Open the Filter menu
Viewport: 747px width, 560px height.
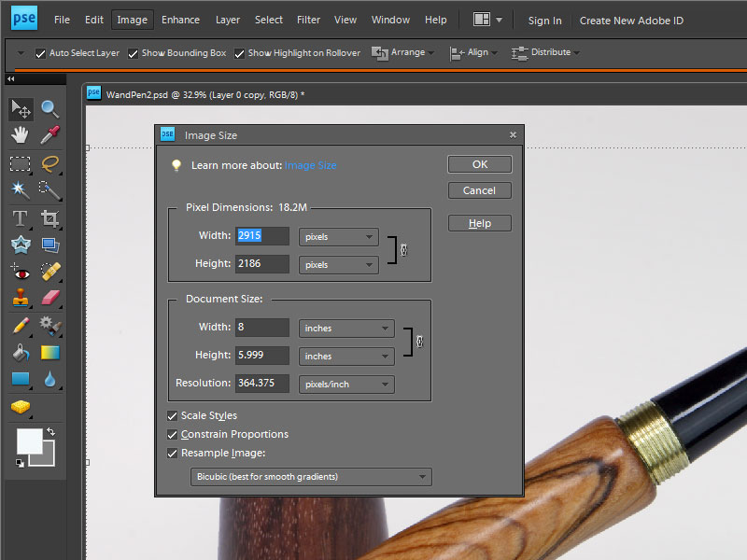pyautogui.click(x=308, y=20)
